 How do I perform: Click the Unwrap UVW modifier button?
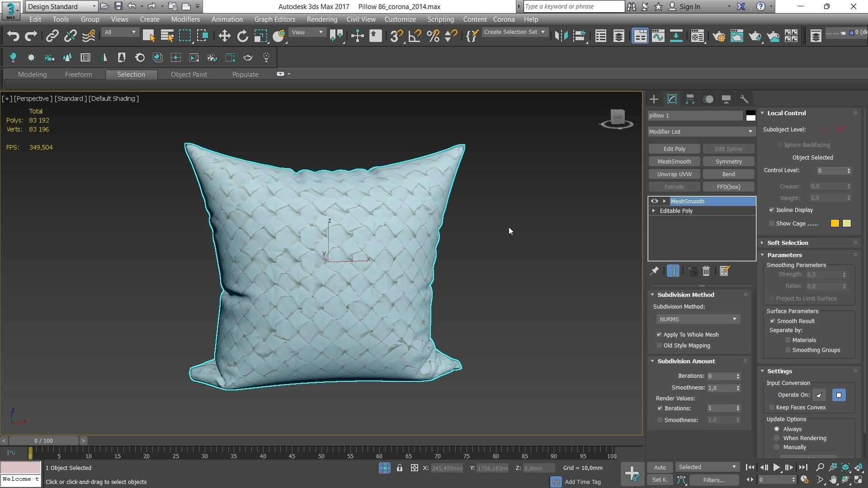[674, 174]
